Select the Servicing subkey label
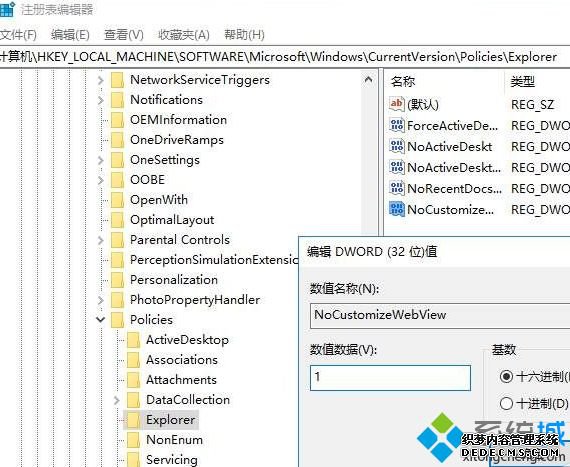 [x=172, y=460]
